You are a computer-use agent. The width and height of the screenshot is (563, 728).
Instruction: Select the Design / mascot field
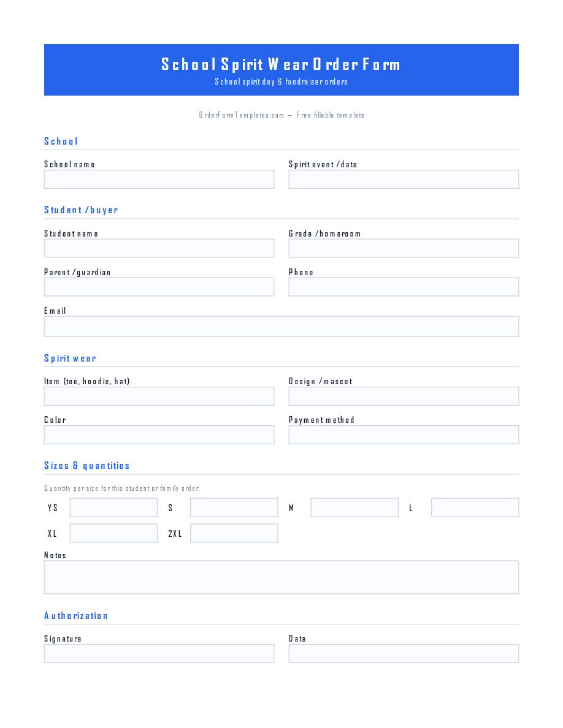click(403, 396)
